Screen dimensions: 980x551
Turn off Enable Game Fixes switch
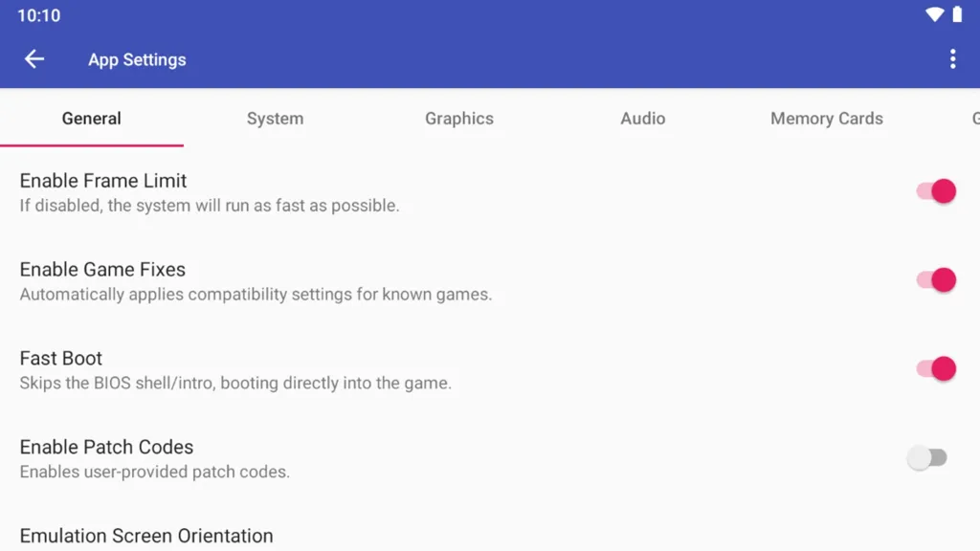(x=936, y=280)
